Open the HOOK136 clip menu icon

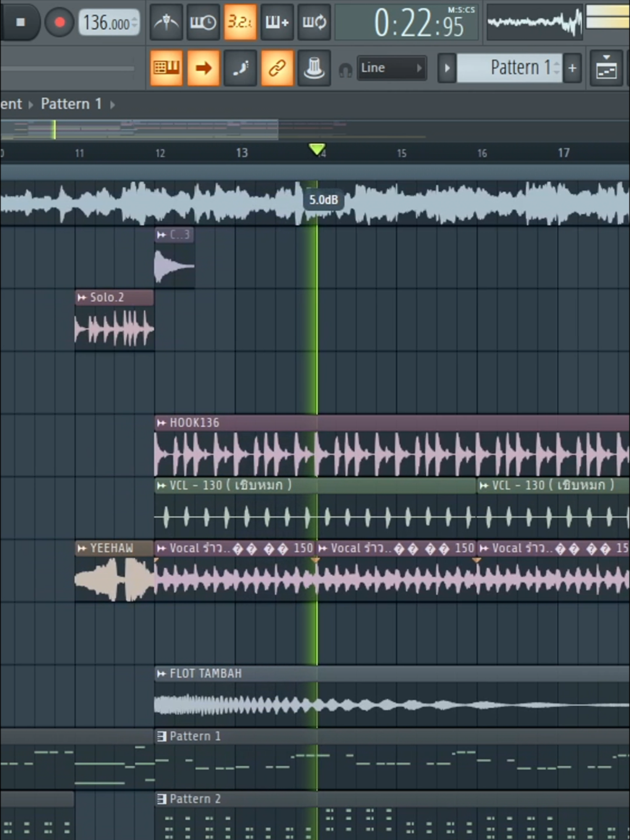pos(161,423)
